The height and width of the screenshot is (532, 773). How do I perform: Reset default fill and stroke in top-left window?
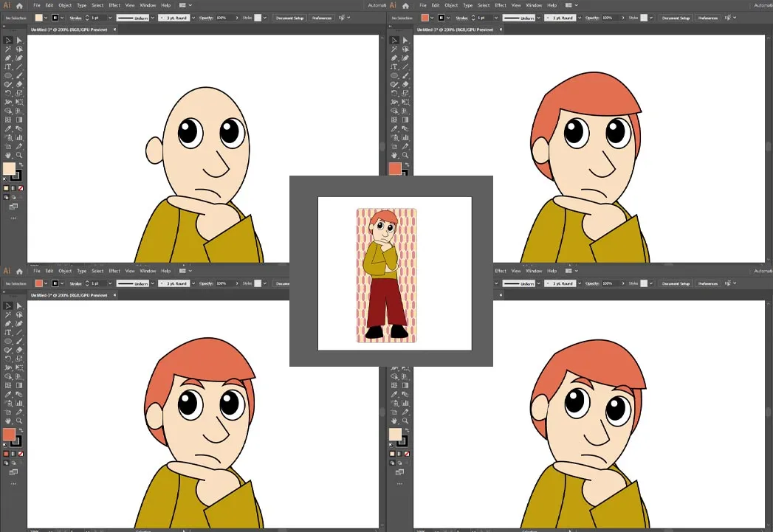[5, 180]
